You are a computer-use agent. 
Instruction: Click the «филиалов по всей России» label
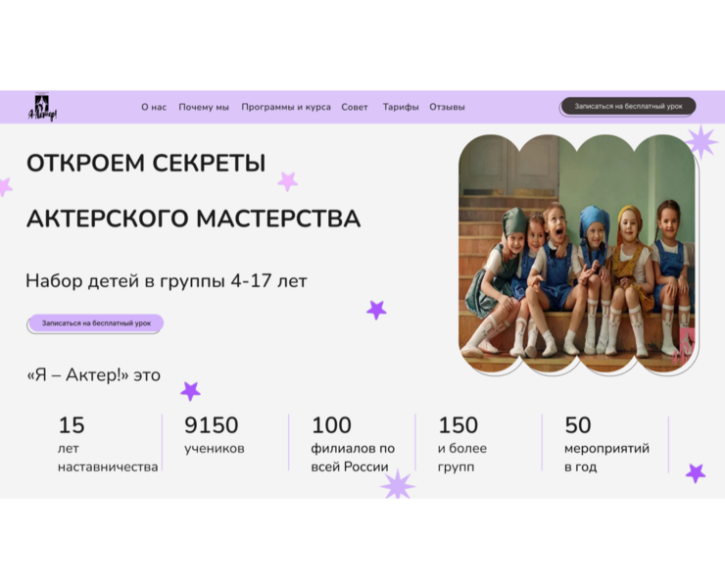pyautogui.click(x=353, y=458)
